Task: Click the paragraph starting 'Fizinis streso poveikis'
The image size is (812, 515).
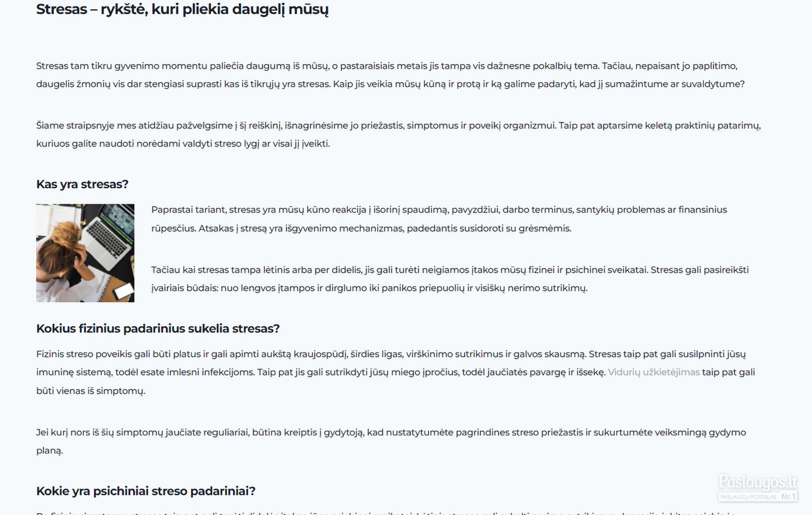Action: pos(396,373)
